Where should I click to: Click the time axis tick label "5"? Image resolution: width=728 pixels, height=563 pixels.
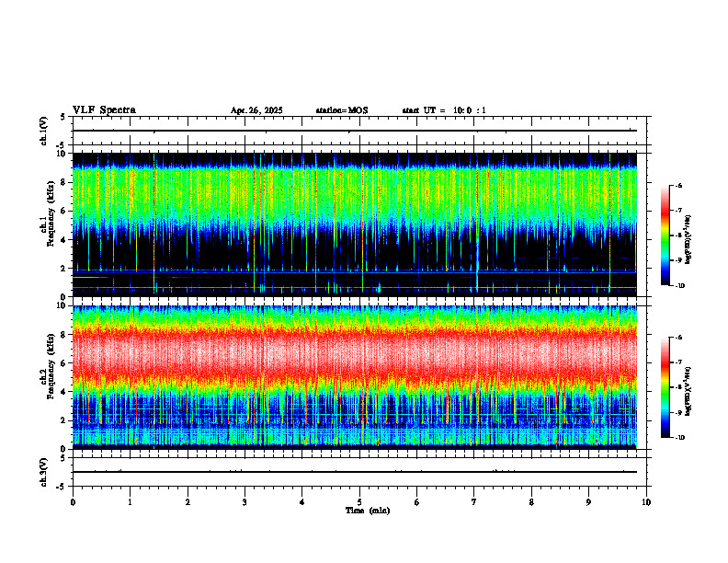click(x=359, y=502)
